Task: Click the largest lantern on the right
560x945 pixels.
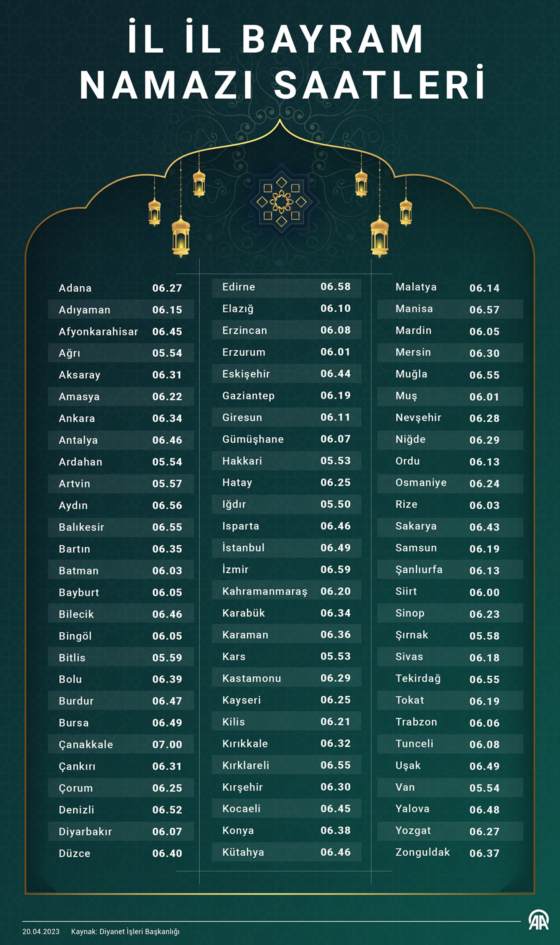Action: click(379, 236)
